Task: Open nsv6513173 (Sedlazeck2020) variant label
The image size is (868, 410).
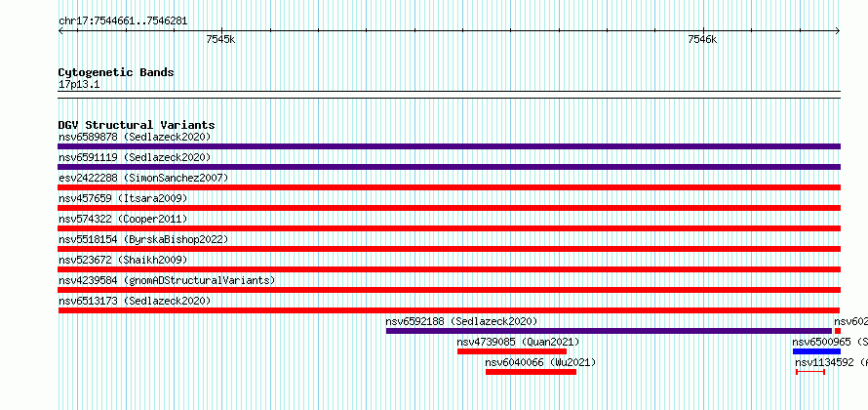Action: pyautogui.click(x=135, y=301)
